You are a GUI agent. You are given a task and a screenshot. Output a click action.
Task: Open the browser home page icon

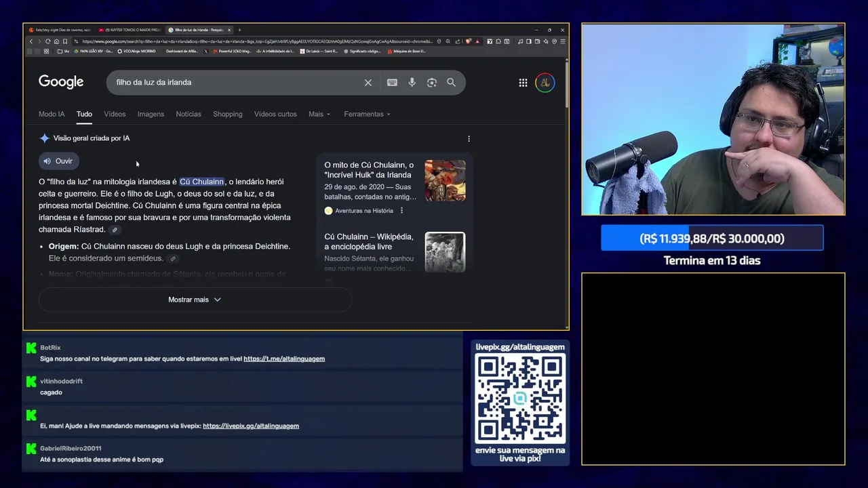pyautogui.click(x=56, y=41)
